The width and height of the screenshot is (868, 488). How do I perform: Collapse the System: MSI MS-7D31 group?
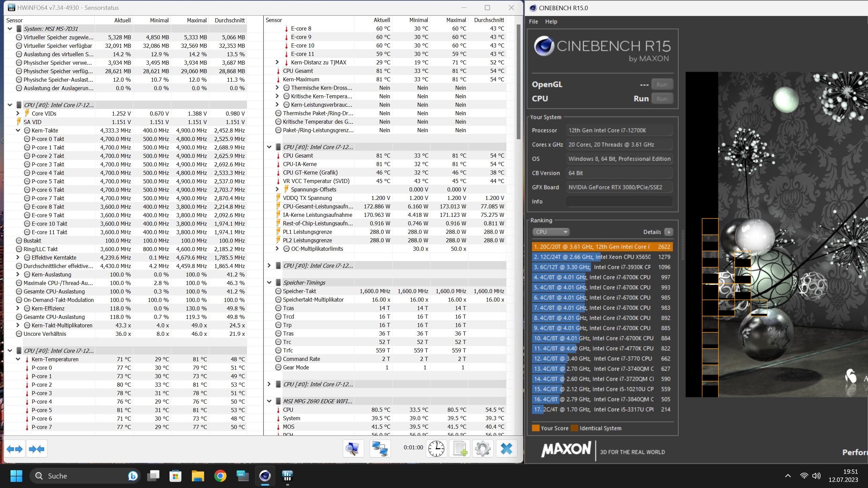coord(10,29)
